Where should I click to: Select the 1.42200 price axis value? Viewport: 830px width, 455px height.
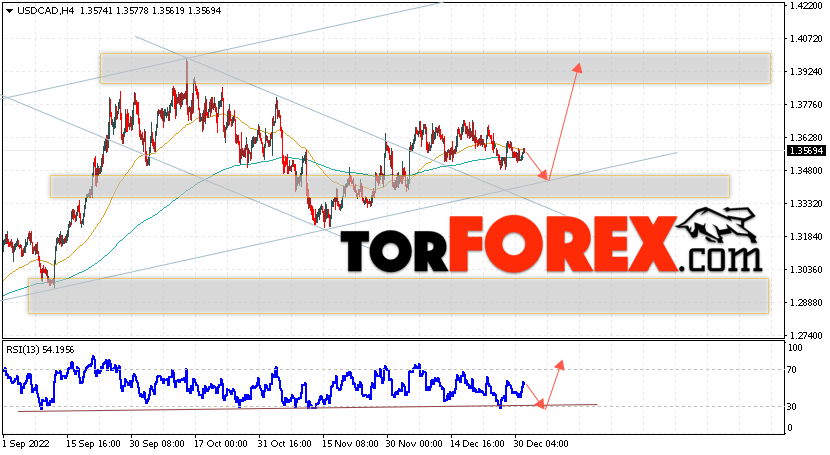(806, 6)
